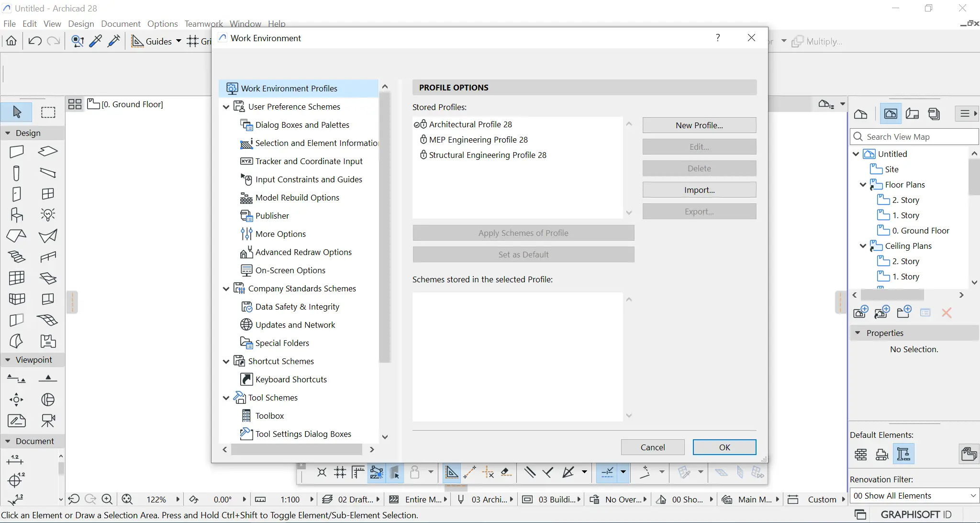This screenshot has width=980, height=523.
Task: Click the Keyboard Shortcuts icon
Action: click(x=246, y=379)
